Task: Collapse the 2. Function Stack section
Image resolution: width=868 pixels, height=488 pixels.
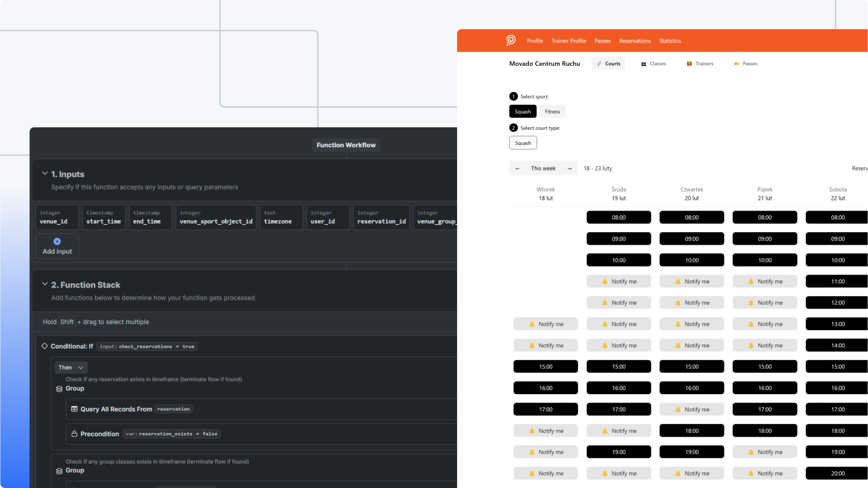Action: 44,285
